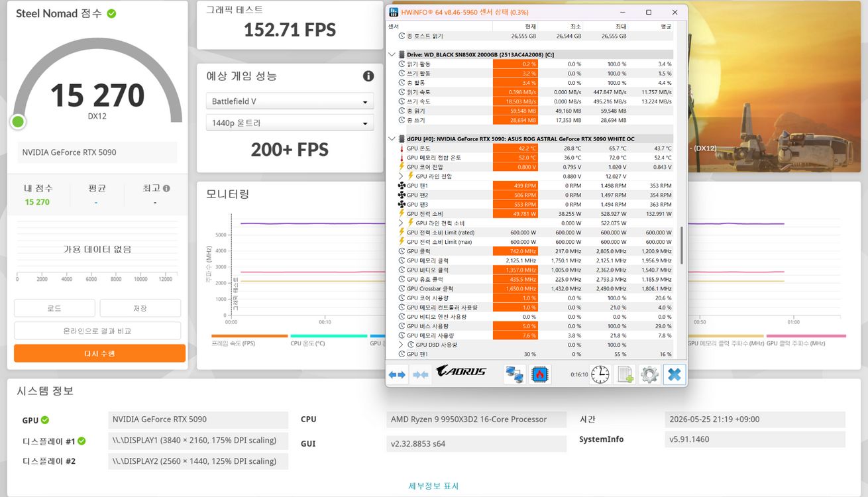Click the fan icon on GPU 팬1 RPM row

[402, 186]
